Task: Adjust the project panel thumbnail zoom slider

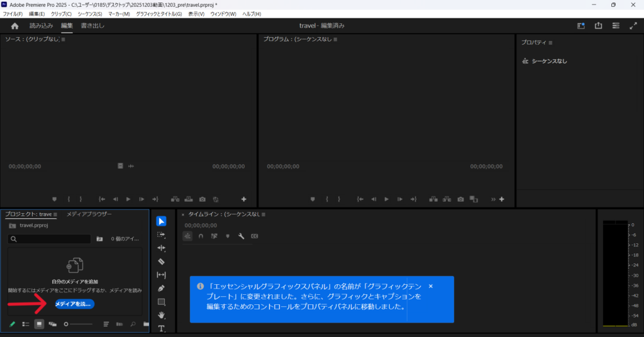Action: click(78, 324)
